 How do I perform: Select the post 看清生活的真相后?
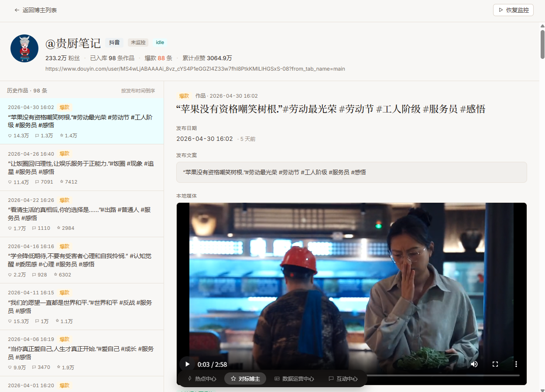(82, 214)
